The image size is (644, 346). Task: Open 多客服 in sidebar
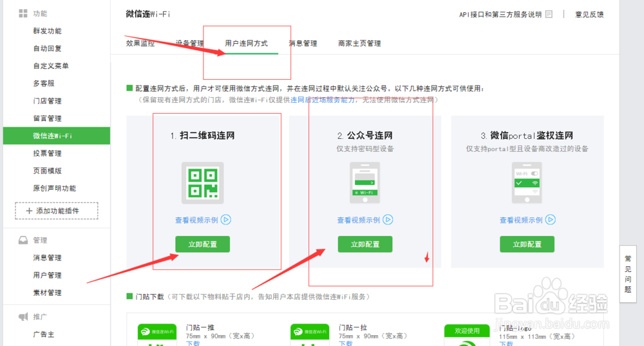tap(44, 83)
